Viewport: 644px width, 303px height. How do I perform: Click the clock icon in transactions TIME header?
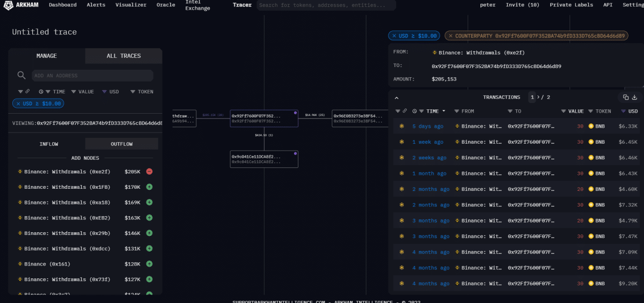(415, 111)
